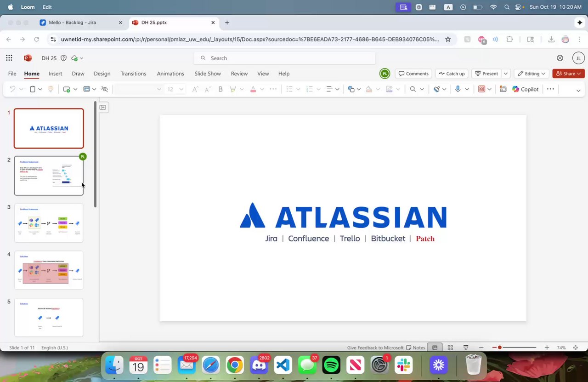This screenshot has width=588, height=382.
Task: Click Give Feedback to Microsoft link
Action: (375, 348)
